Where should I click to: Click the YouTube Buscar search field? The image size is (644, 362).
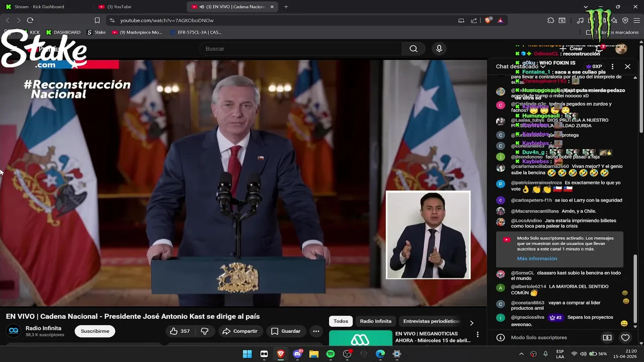tap(300, 49)
